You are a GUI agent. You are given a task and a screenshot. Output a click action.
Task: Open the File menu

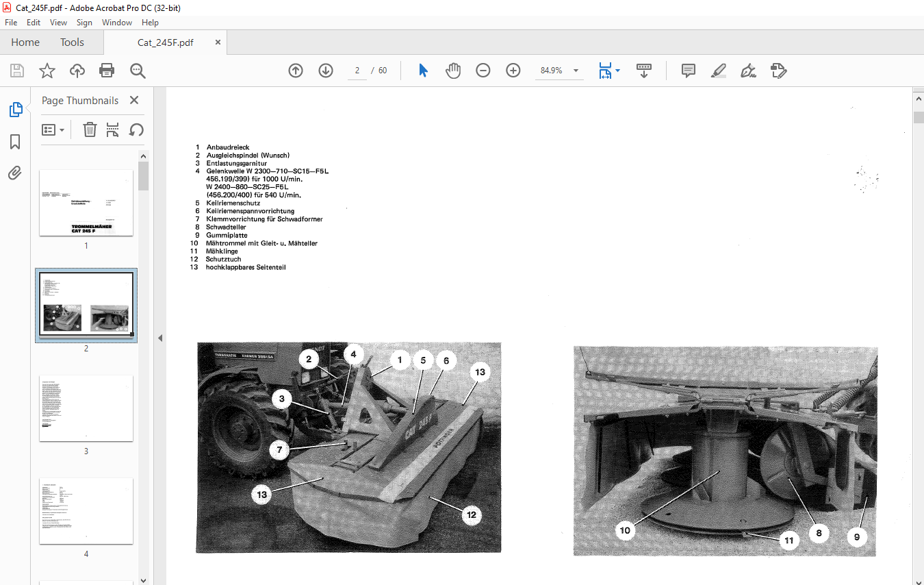[11, 23]
